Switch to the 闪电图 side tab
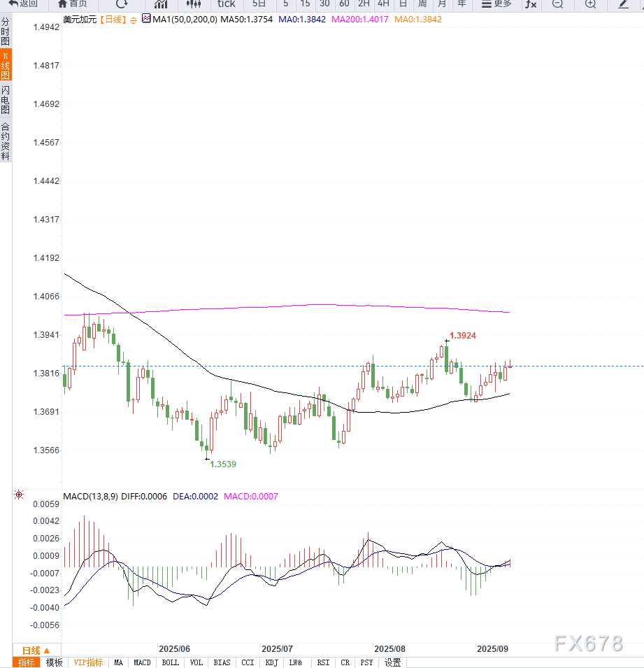The height and width of the screenshot is (668, 644). point(6,100)
